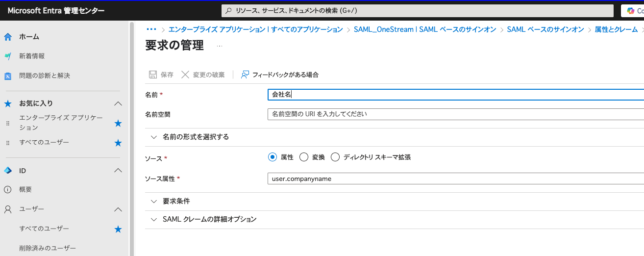Screen dimensions: 644x256
Task: Click the drag handle beside エンタープライズ アプリケーション
Action: click(7, 123)
